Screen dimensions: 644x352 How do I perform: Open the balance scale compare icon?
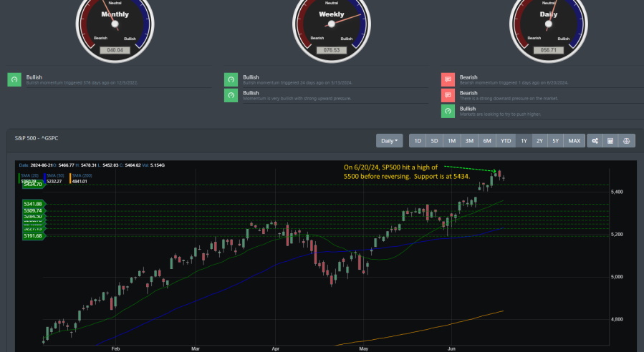tap(626, 141)
